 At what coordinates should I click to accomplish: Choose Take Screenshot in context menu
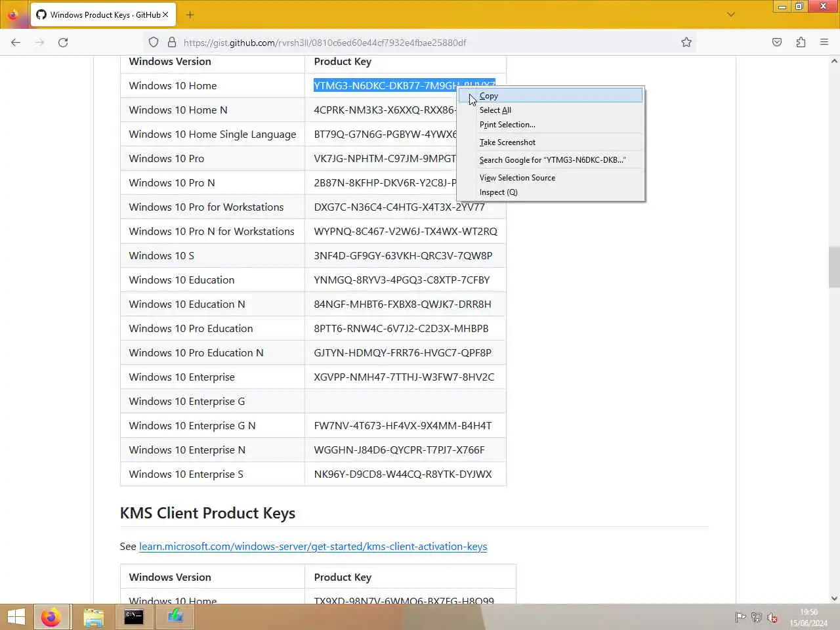point(551,142)
